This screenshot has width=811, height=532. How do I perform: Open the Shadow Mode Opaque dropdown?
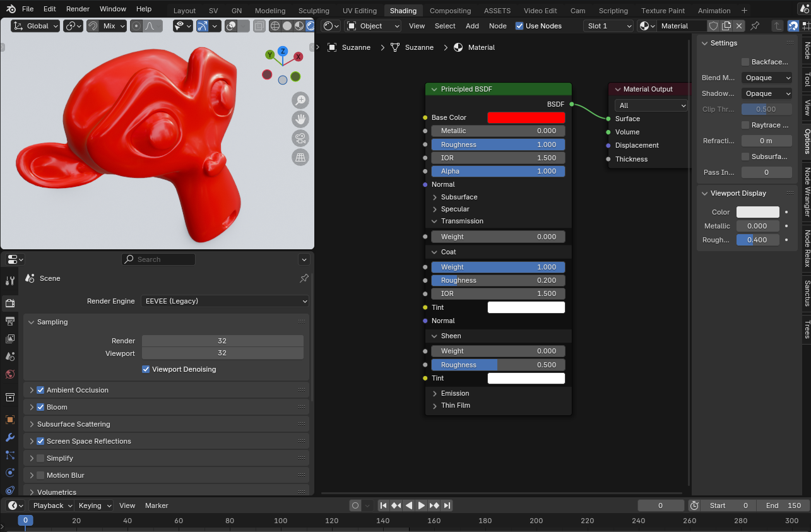tap(766, 93)
